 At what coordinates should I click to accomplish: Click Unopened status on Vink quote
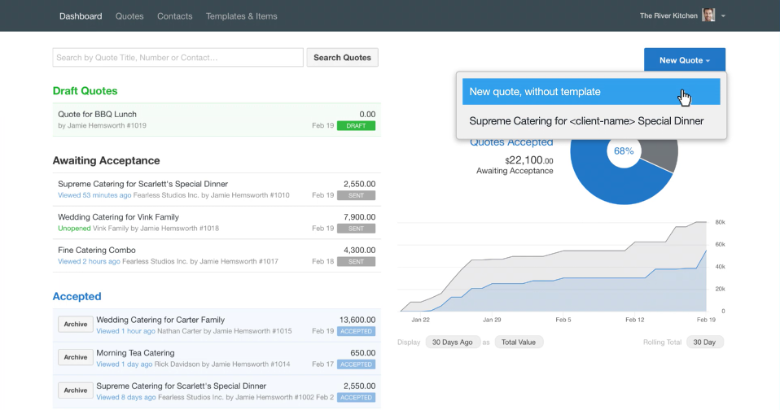point(74,228)
